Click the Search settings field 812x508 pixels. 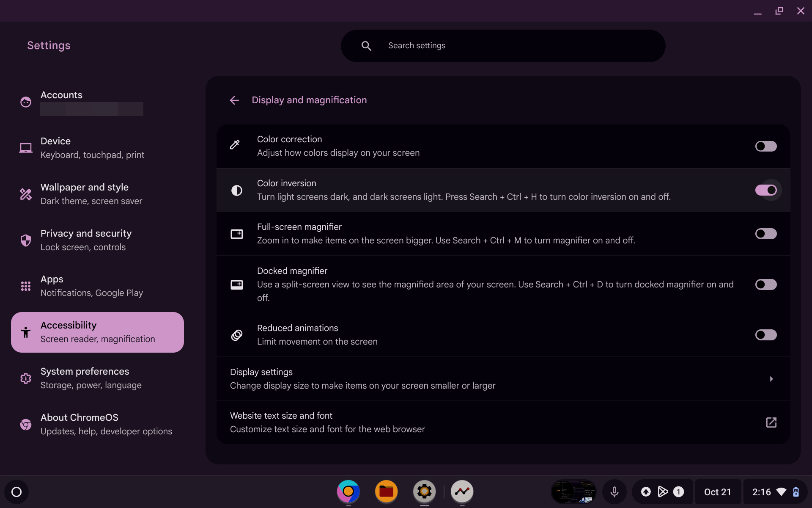pos(502,45)
